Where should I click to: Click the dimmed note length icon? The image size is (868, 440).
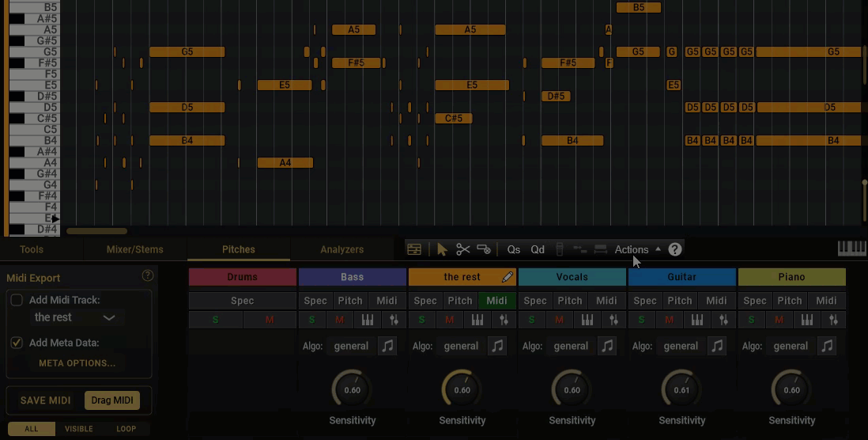click(x=601, y=249)
